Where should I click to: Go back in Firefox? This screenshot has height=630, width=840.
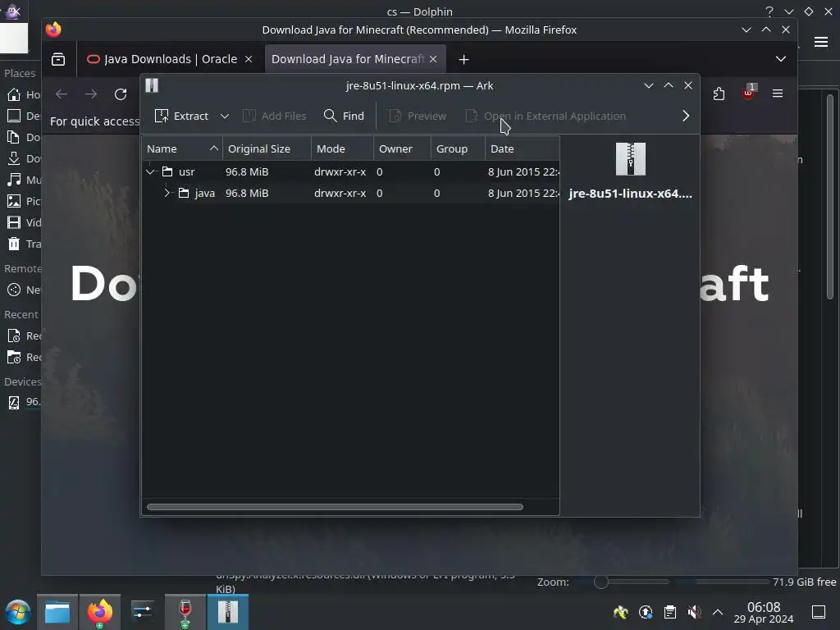point(61,94)
